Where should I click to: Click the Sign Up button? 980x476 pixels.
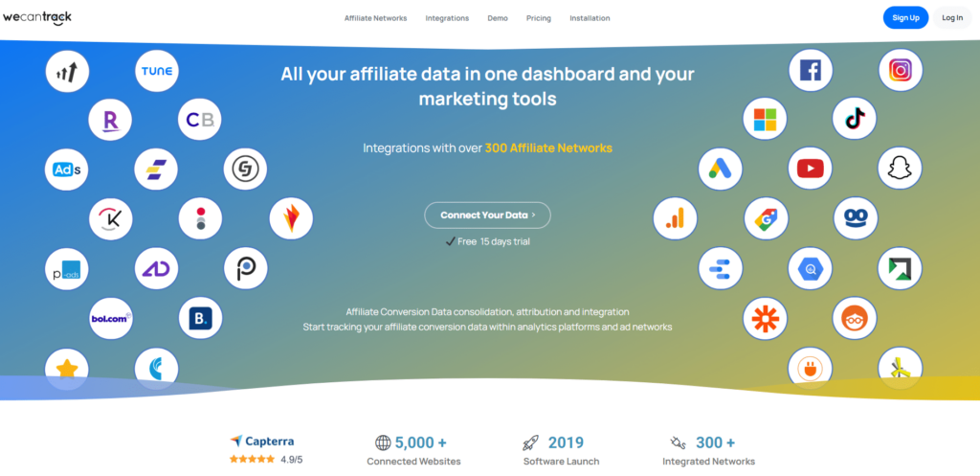click(905, 17)
